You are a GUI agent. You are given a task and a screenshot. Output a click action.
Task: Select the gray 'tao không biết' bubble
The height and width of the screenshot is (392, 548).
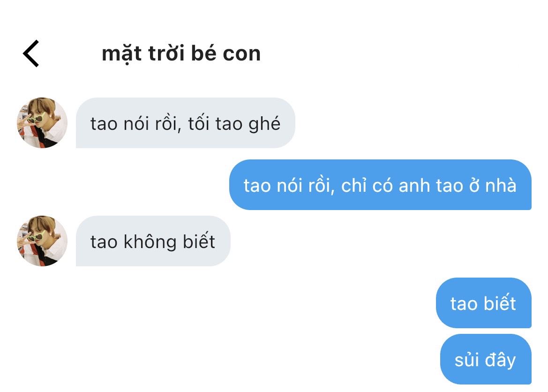[x=153, y=241]
